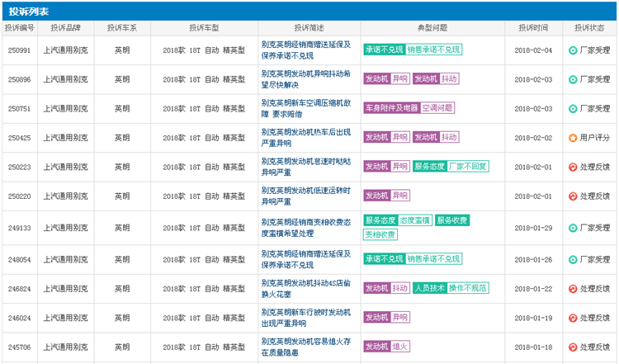Open link 发动机抖动4S店偷换火花塞

tap(306, 289)
